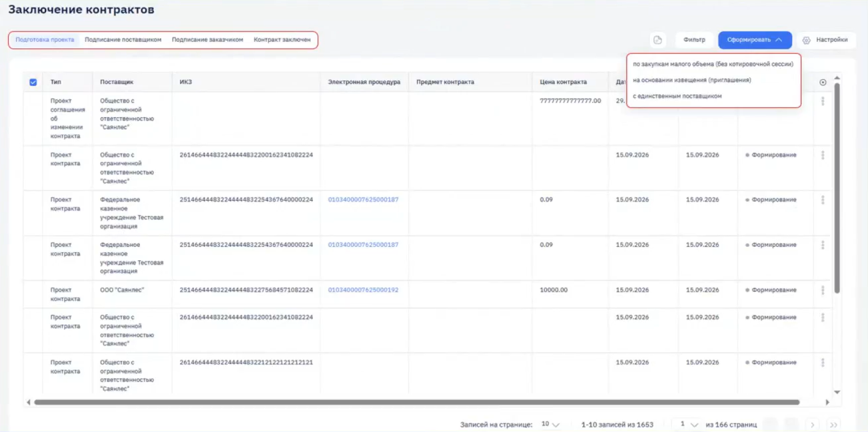Switch to the Подписание заказчиком tab

tap(208, 40)
